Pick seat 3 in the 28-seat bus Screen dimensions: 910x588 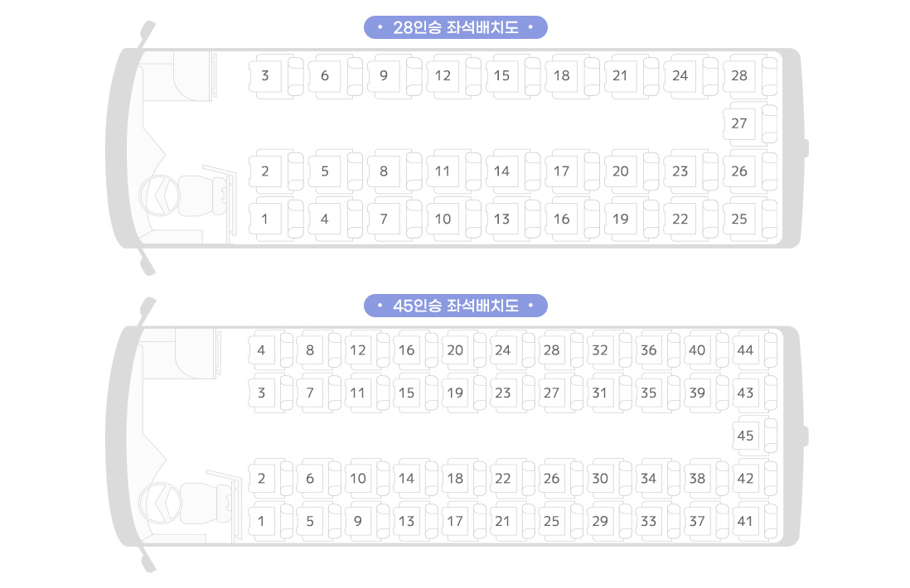coord(265,76)
